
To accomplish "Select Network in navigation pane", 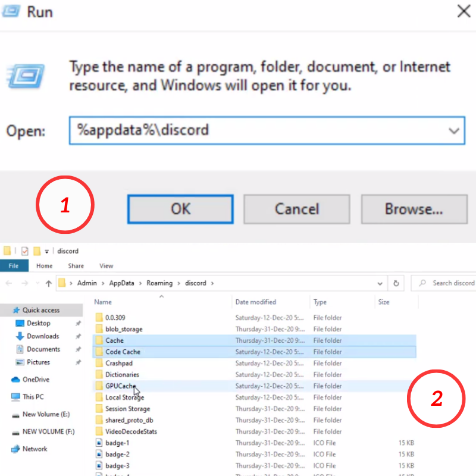I will pyautogui.click(x=35, y=449).
